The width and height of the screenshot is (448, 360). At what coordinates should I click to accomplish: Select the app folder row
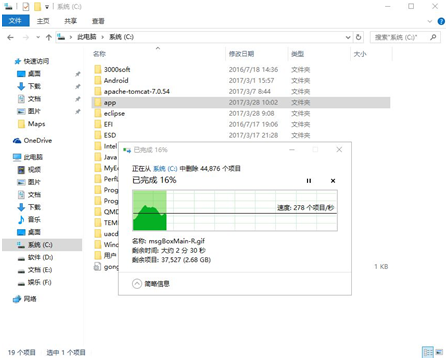pos(241,102)
